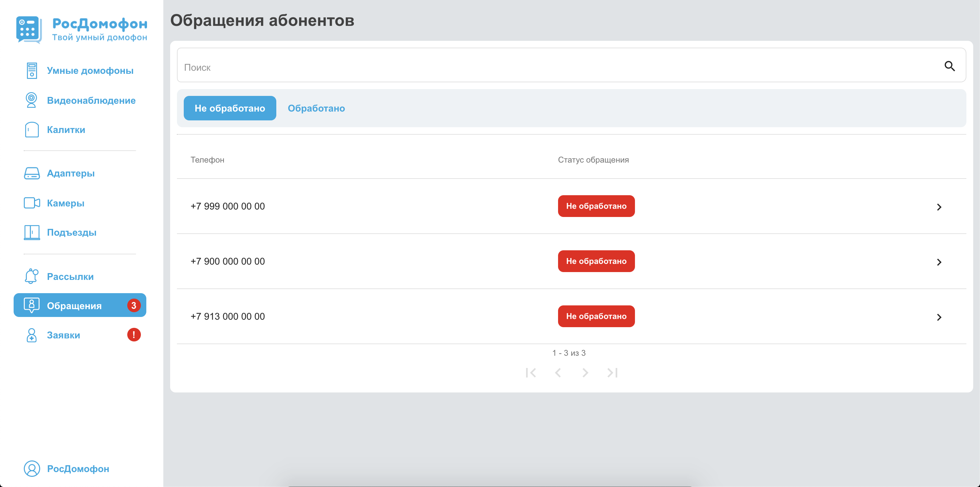
Task: Click the Твой умный домофон tagline
Action: click(x=100, y=37)
